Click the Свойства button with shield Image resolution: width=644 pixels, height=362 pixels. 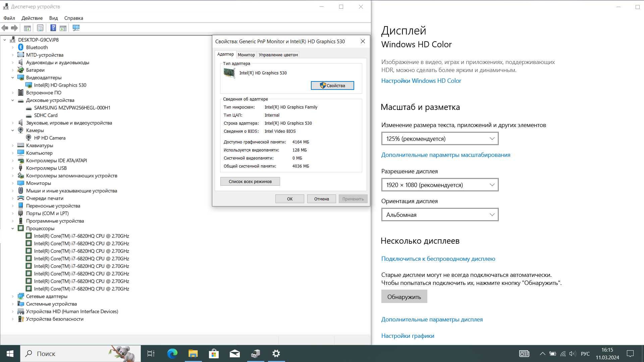pos(332,85)
